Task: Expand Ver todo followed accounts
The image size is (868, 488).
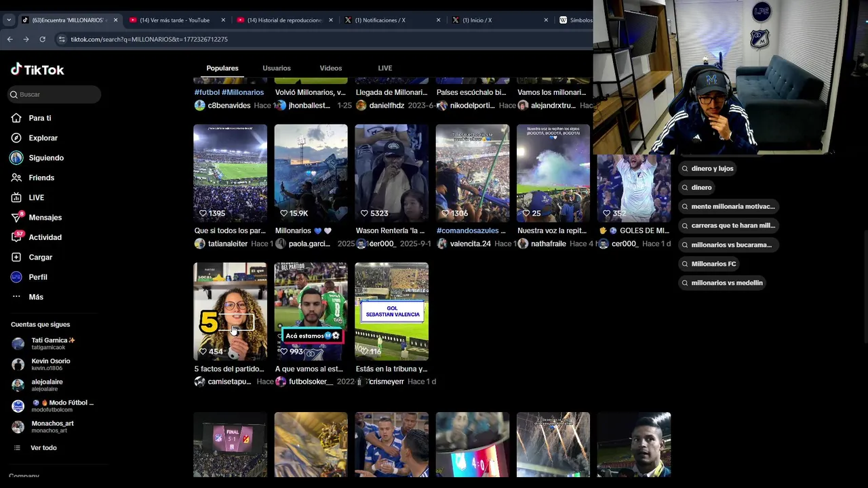Action: click(x=43, y=448)
